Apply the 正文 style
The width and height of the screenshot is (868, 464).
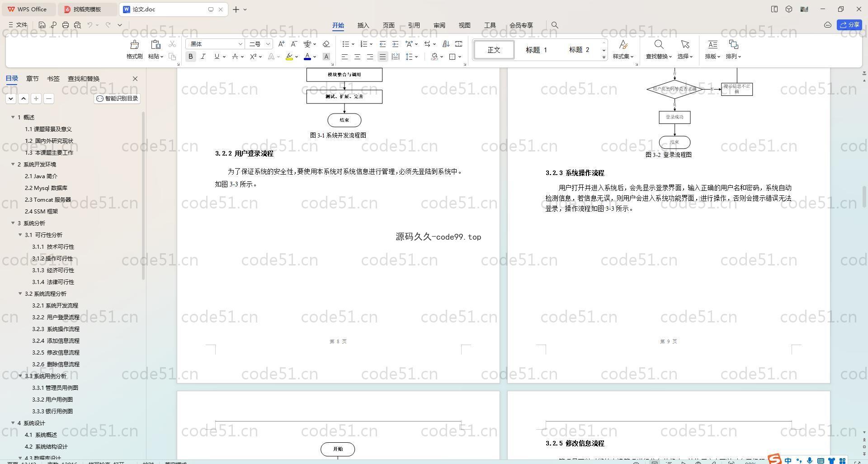tap(494, 50)
